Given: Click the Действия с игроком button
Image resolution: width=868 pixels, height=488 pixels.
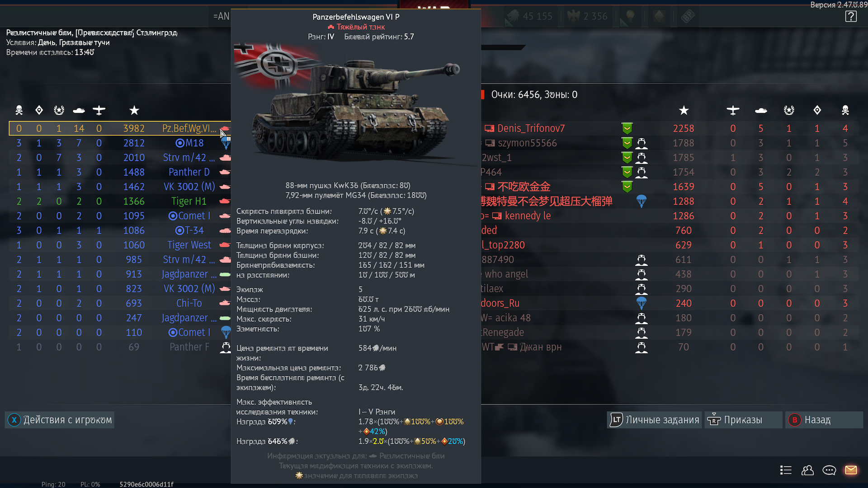Looking at the screenshot, I should click(x=60, y=420).
